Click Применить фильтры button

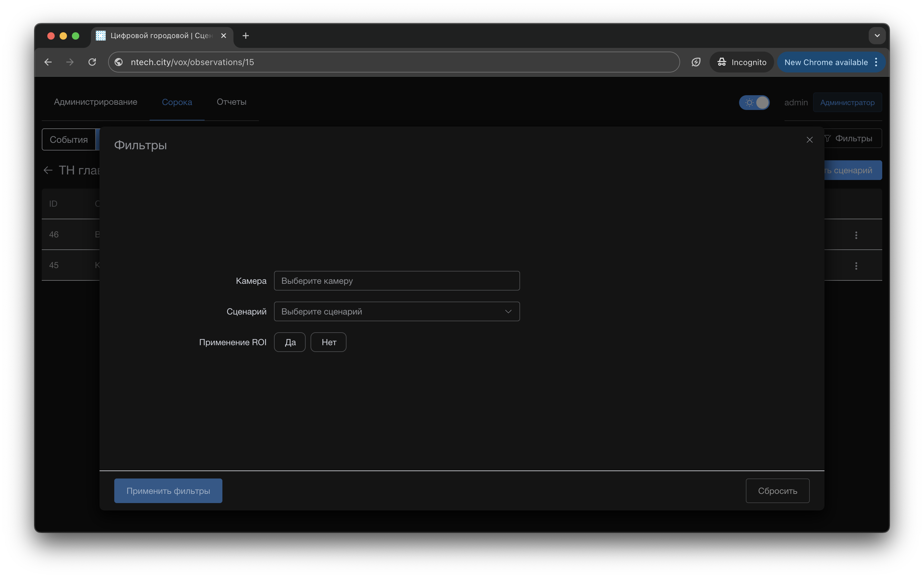pyautogui.click(x=168, y=491)
